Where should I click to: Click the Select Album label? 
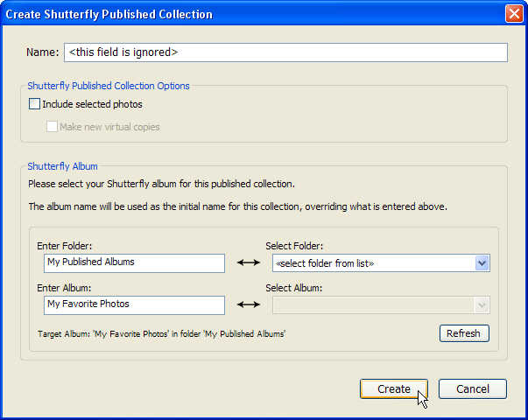point(294,288)
